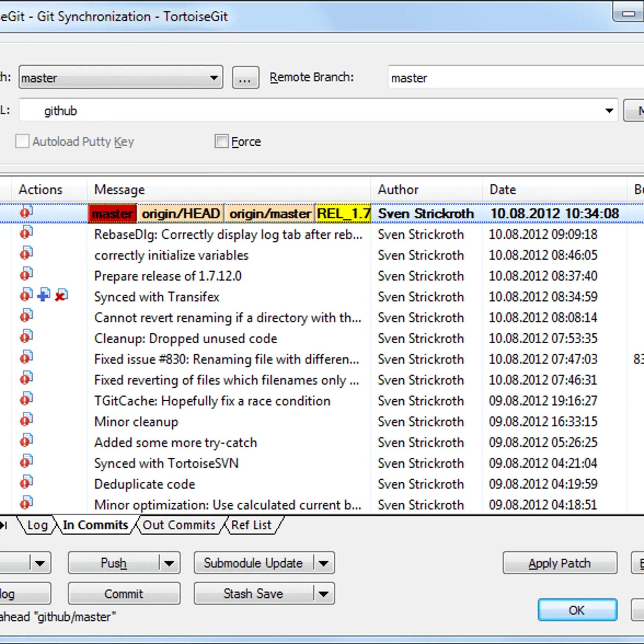Click date cell 09.08.2012 19:16:27
The image size is (644, 644).
click(543, 401)
